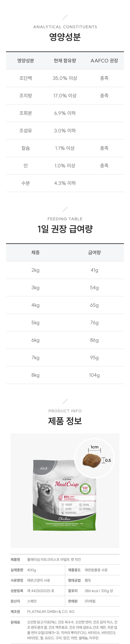This screenshot has width=130, height=644.
Task: Select the 조단백 35.0% 이상 value
Action: coord(65,78)
